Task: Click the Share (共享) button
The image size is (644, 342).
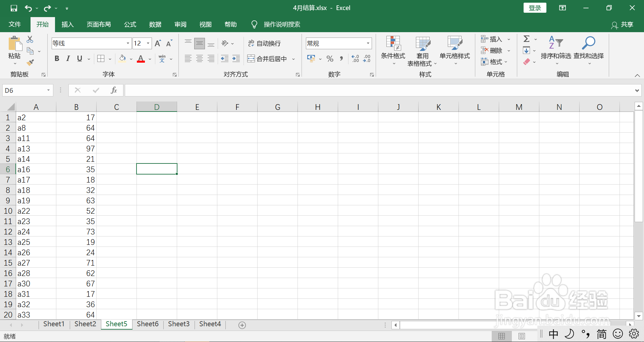Action: click(623, 24)
